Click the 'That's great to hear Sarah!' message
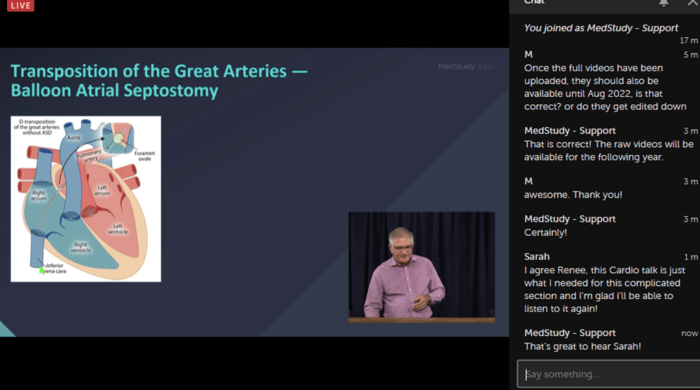The image size is (700, 390). tap(583, 346)
